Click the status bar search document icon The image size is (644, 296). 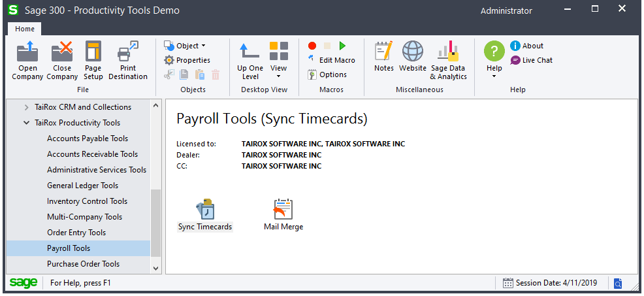(618, 283)
